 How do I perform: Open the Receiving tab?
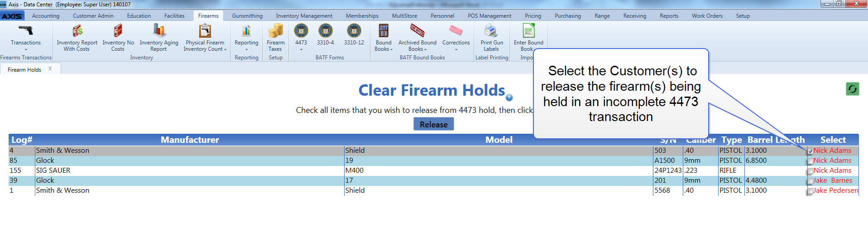pos(635,16)
